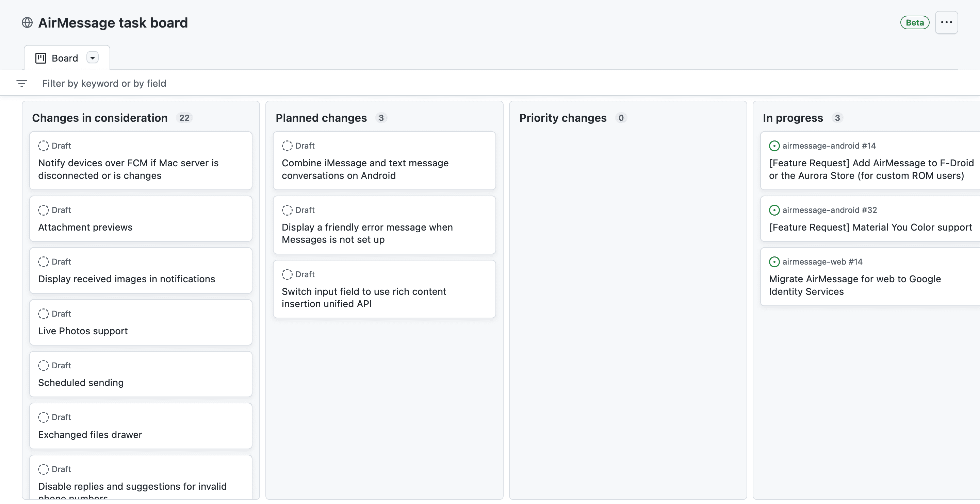This screenshot has height=504, width=980.
Task: Click the draft icon on Combine iMessage card
Action: pyautogui.click(x=287, y=146)
